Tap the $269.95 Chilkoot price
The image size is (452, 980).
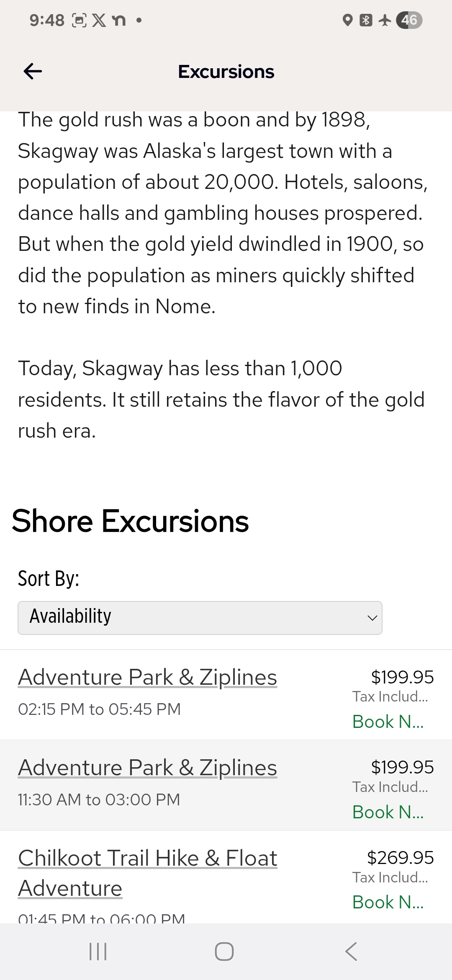click(400, 858)
